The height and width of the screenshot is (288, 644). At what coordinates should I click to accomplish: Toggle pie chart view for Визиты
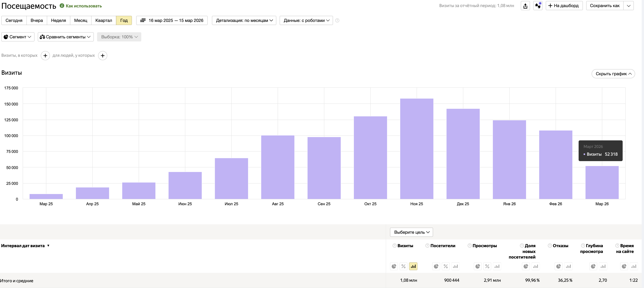coord(394,266)
